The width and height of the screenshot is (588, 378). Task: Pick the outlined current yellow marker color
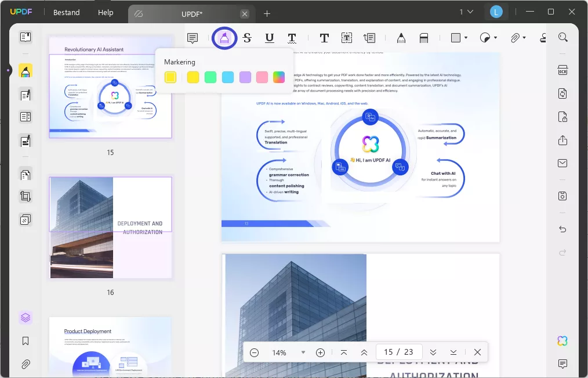tap(170, 77)
